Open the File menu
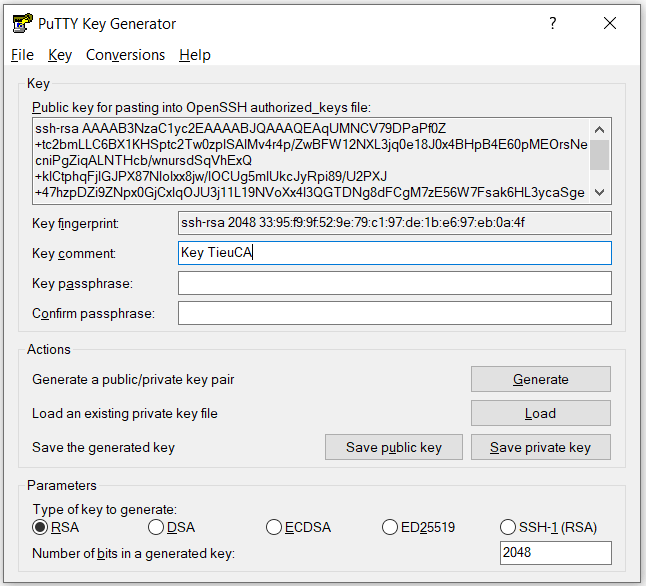The width and height of the screenshot is (646, 586). pyautogui.click(x=22, y=55)
